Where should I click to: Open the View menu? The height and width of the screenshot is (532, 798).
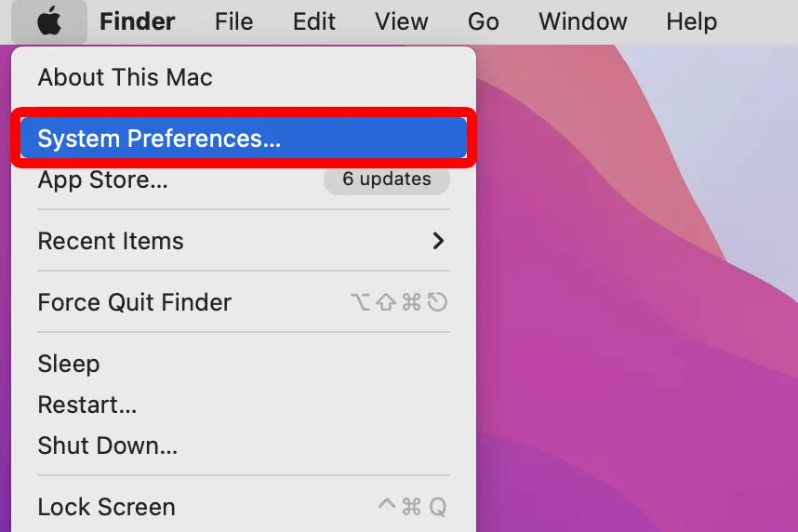pos(402,22)
